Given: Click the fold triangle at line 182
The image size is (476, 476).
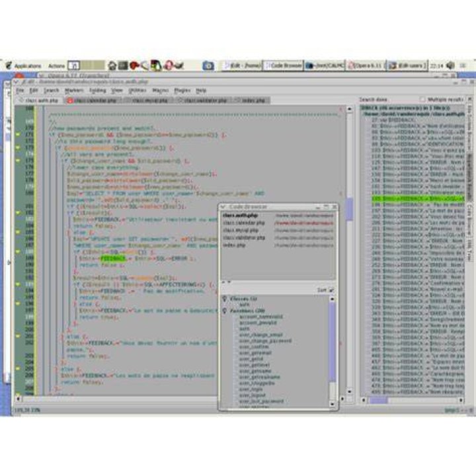Looking at the screenshot, I should (18, 212).
